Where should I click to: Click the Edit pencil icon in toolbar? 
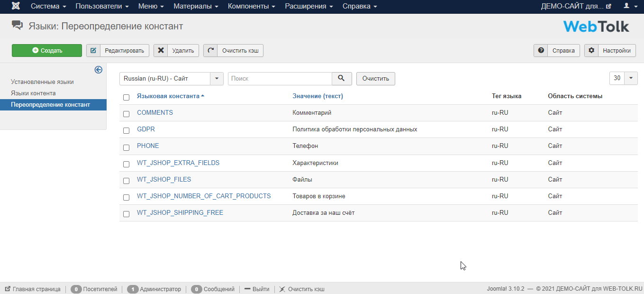pyautogui.click(x=93, y=50)
